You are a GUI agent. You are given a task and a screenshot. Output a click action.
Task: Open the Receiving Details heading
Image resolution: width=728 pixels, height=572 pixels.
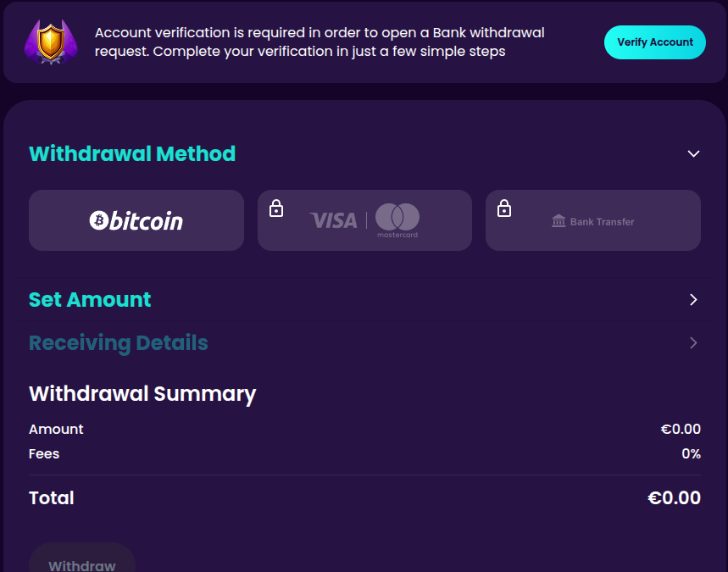click(x=119, y=343)
